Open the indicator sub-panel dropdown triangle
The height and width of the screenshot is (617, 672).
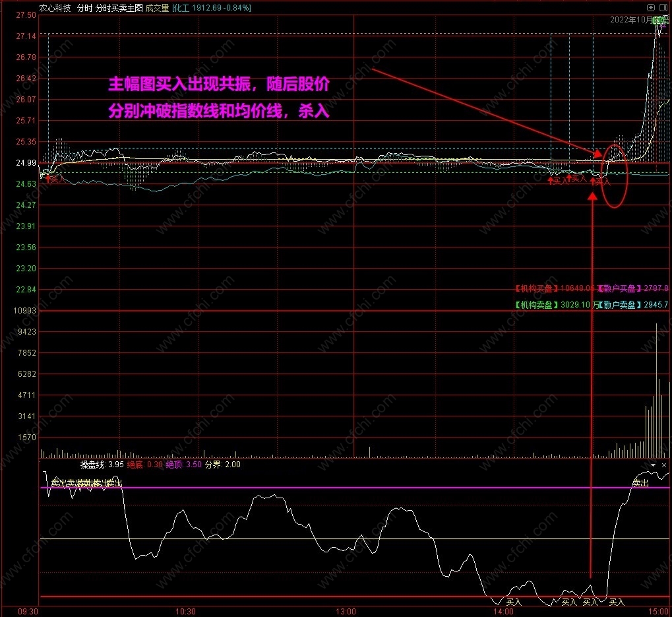click(653, 465)
